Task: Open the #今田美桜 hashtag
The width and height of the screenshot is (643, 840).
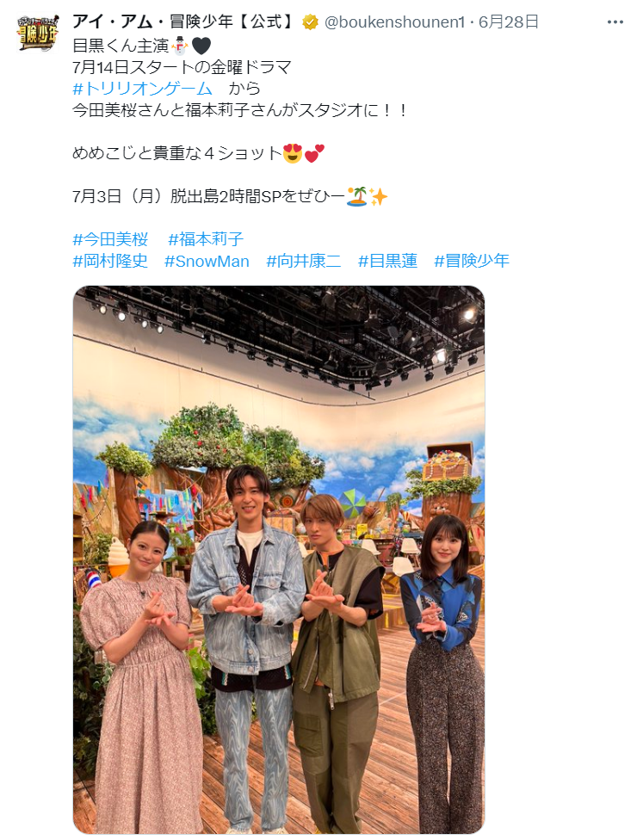Action: point(110,239)
